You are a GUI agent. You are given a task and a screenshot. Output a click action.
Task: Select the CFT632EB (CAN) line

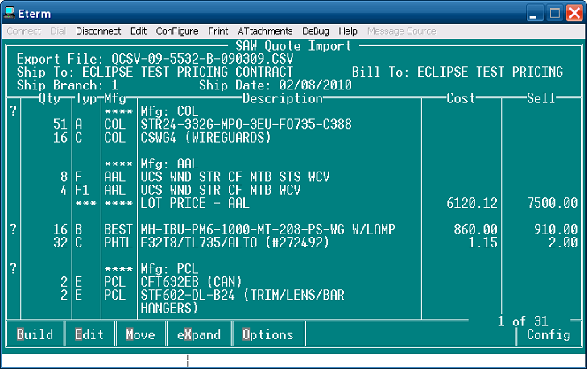click(x=191, y=282)
